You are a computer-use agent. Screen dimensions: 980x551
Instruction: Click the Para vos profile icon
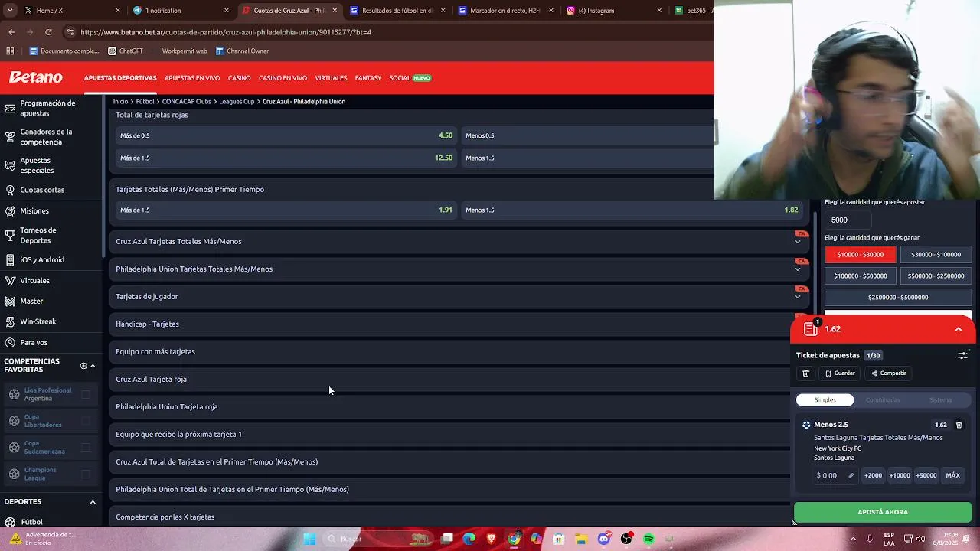10,342
